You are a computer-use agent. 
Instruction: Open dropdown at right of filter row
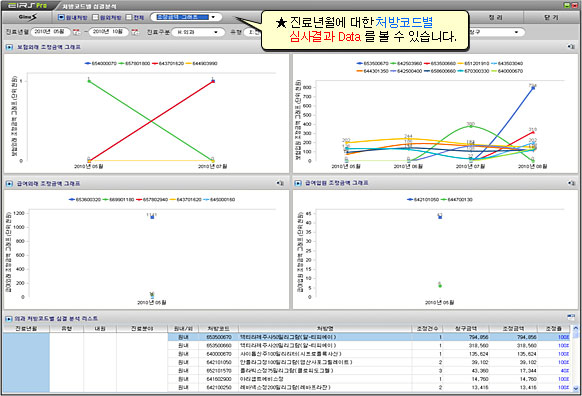(x=496, y=32)
